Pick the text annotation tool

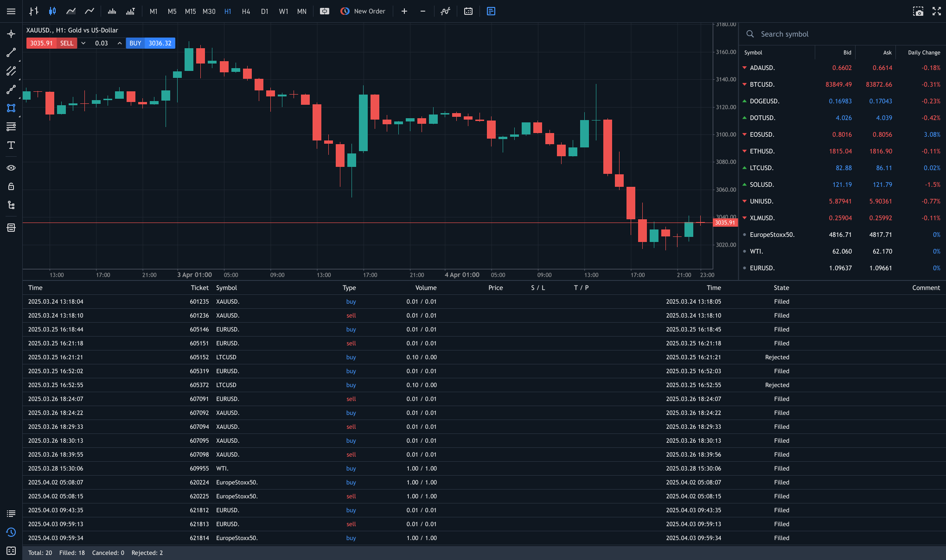(x=11, y=145)
